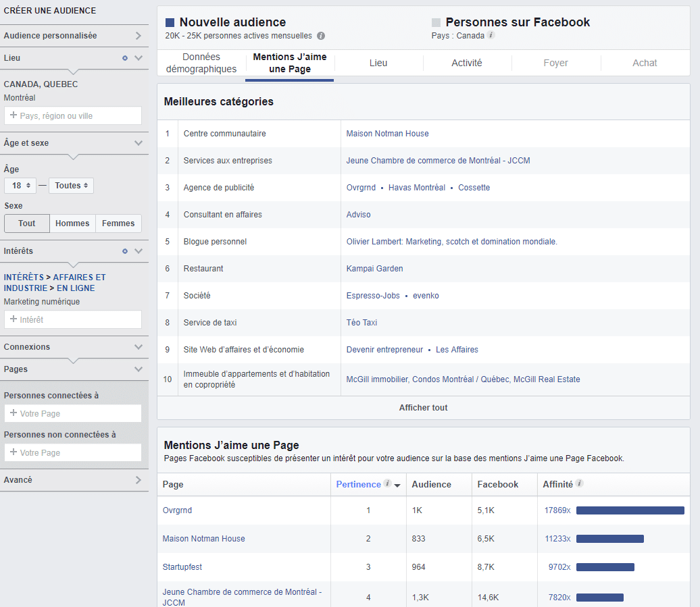Click the Affinité column info icon
This screenshot has width=700, height=607.
[580, 483]
